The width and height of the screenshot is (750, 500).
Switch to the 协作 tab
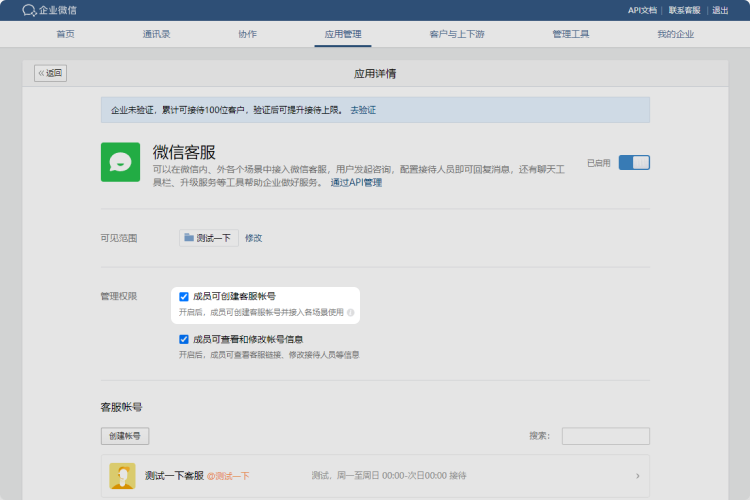coord(247,34)
